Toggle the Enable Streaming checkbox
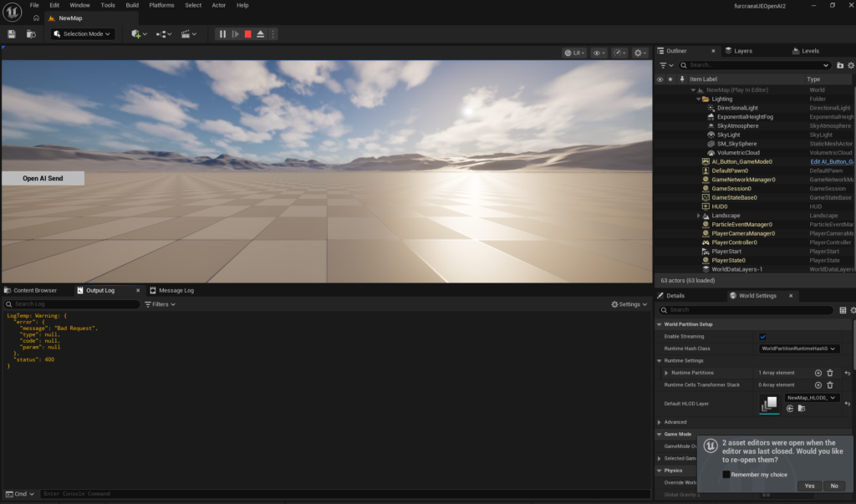Viewport: 856px width, 504px height. click(762, 337)
